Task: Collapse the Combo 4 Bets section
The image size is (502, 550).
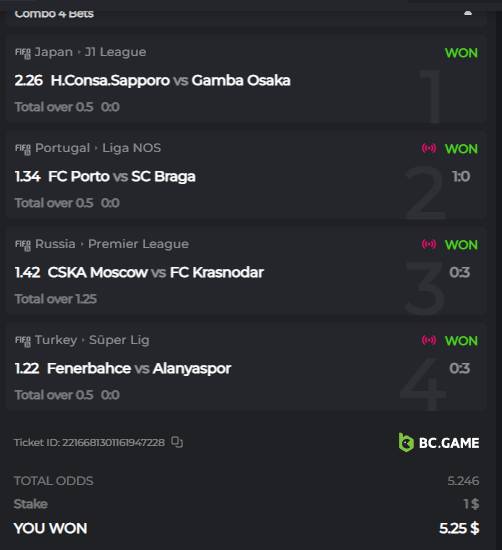Action: click(468, 13)
